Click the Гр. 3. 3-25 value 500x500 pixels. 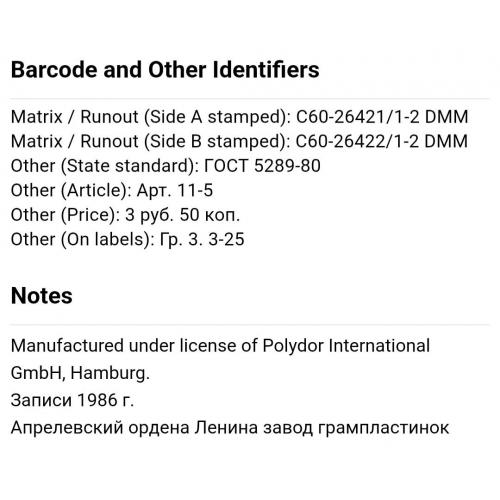click(x=202, y=239)
